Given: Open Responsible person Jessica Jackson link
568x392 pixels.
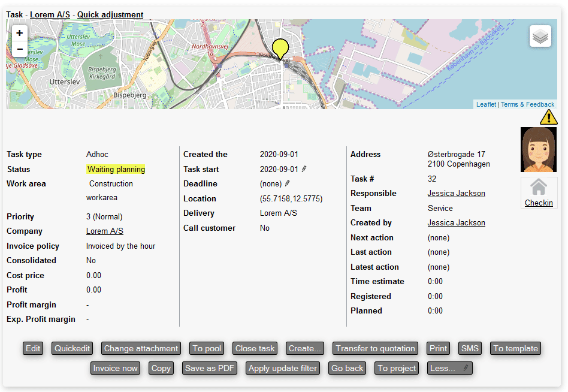Looking at the screenshot, I should coord(456,193).
